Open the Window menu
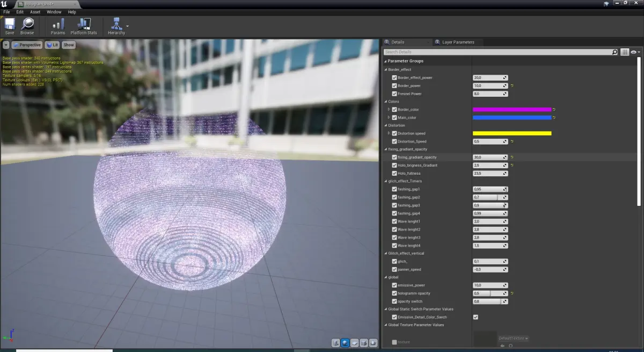Viewport: 644px width, 352px height. point(54,11)
